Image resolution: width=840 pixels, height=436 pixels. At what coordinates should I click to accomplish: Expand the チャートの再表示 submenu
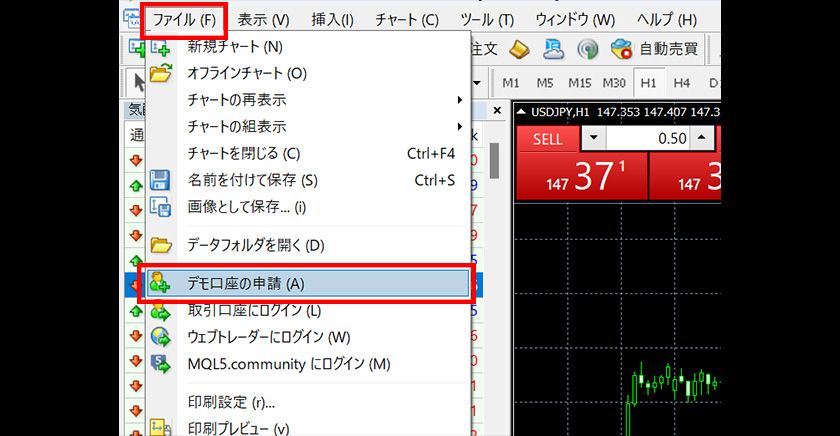tap(308, 100)
